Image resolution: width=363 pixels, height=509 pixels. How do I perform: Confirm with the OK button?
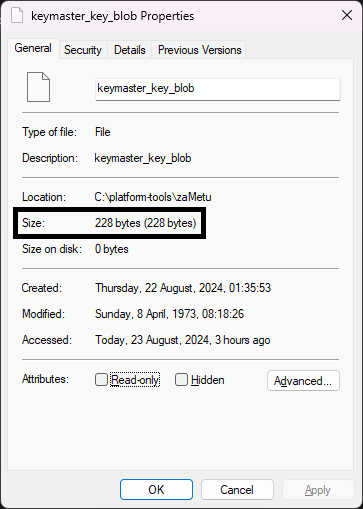pyautogui.click(x=156, y=490)
